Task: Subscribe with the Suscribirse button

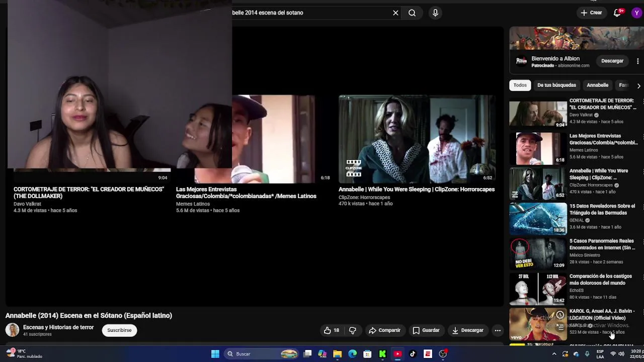Action: pos(119,330)
